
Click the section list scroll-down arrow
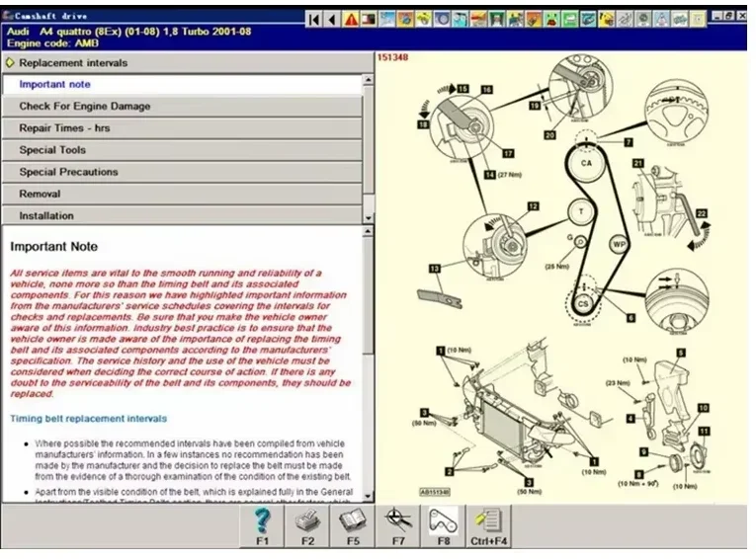369,218
